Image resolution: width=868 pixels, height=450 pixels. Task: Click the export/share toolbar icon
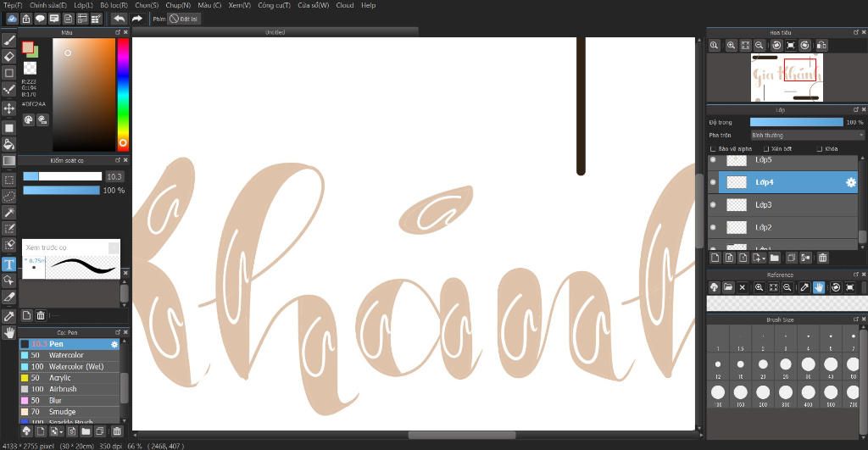(26, 19)
